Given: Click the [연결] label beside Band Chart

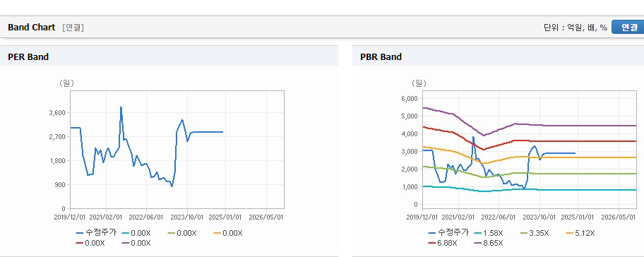Looking at the screenshot, I should [x=73, y=28].
